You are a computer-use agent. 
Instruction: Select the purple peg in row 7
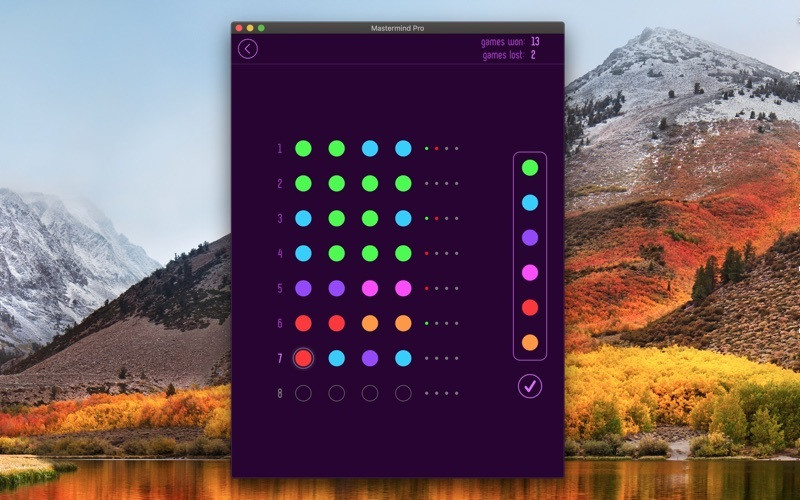pyautogui.click(x=370, y=358)
